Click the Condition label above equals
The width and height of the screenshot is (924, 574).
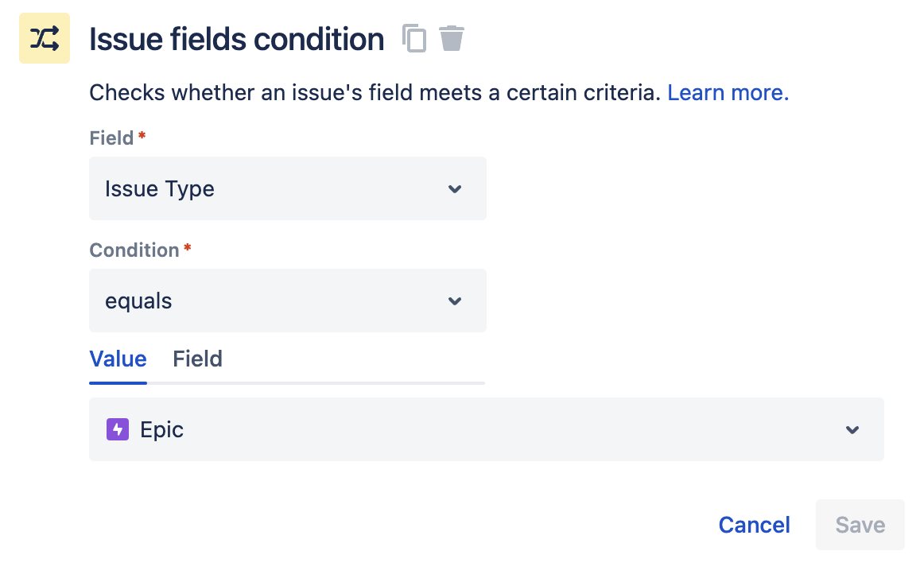tap(134, 250)
